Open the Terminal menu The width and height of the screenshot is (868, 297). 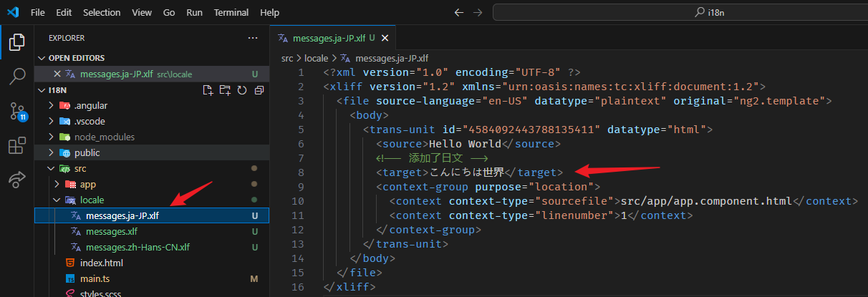click(231, 13)
